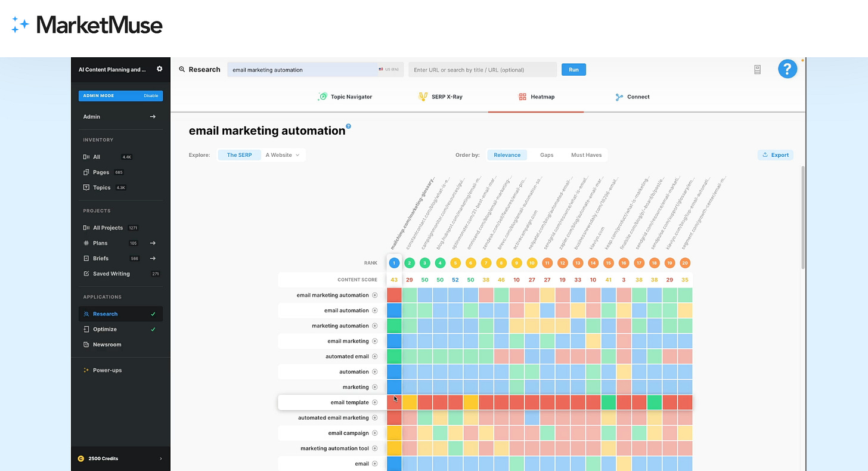This screenshot has height=471, width=868.
Task: Open the document icon near help
Action: coord(757,70)
